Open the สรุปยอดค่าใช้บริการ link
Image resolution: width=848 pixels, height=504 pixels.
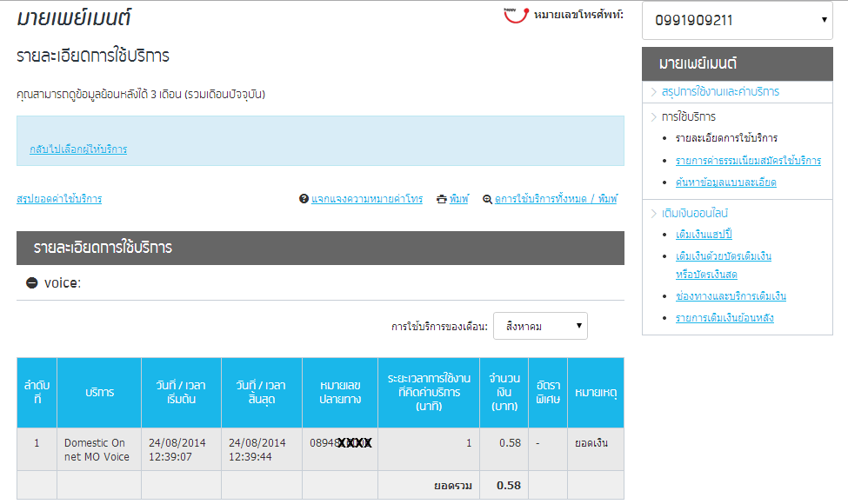click(59, 199)
